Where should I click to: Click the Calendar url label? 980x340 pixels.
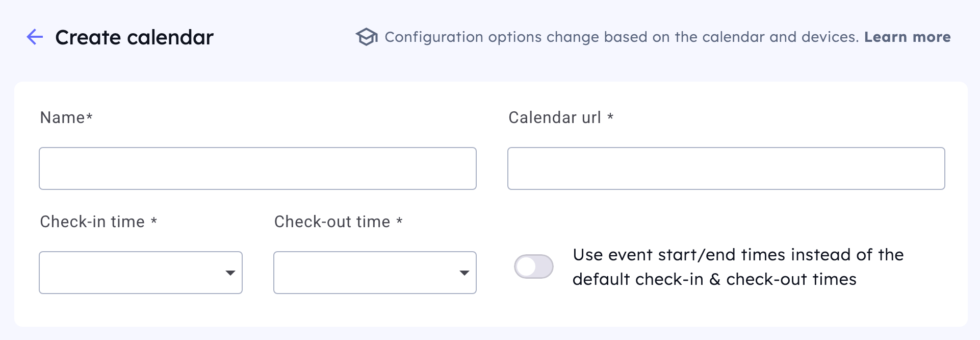pyautogui.click(x=555, y=118)
